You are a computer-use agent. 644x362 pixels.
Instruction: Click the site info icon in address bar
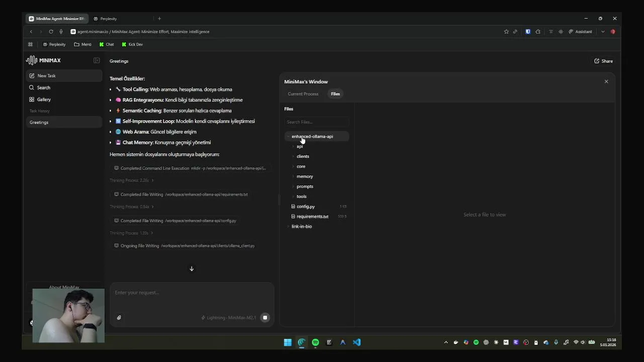pyautogui.click(x=73, y=32)
